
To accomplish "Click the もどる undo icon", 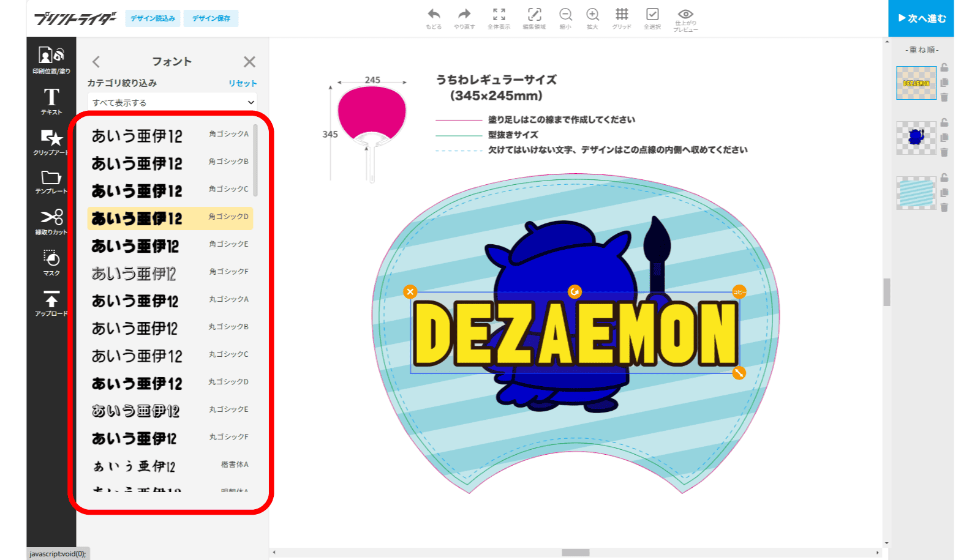I will coord(434,18).
